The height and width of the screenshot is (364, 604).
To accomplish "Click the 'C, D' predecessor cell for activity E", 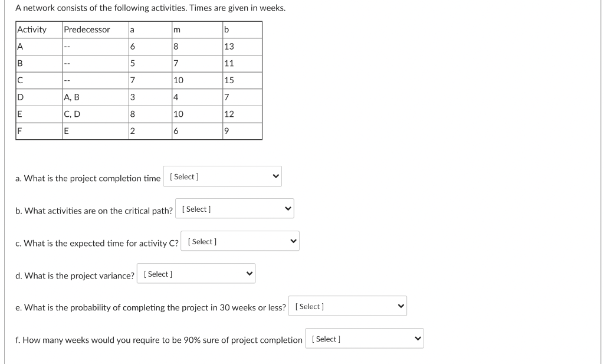I will (x=96, y=114).
